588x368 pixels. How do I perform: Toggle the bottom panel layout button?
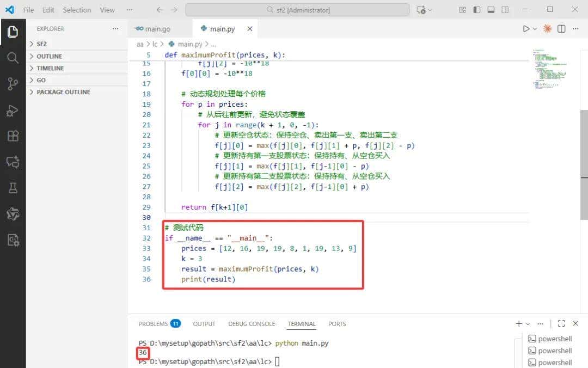click(x=491, y=10)
